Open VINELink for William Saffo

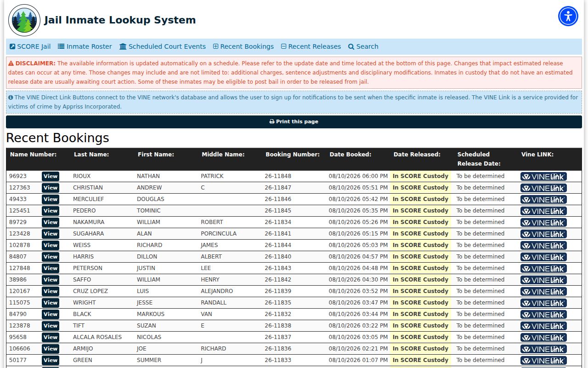point(543,280)
